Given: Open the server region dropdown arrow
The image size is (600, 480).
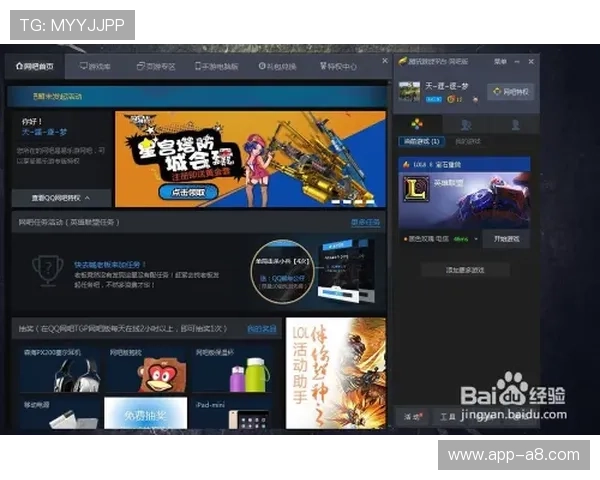Looking at the screenshot, I should tap(477, 240).
